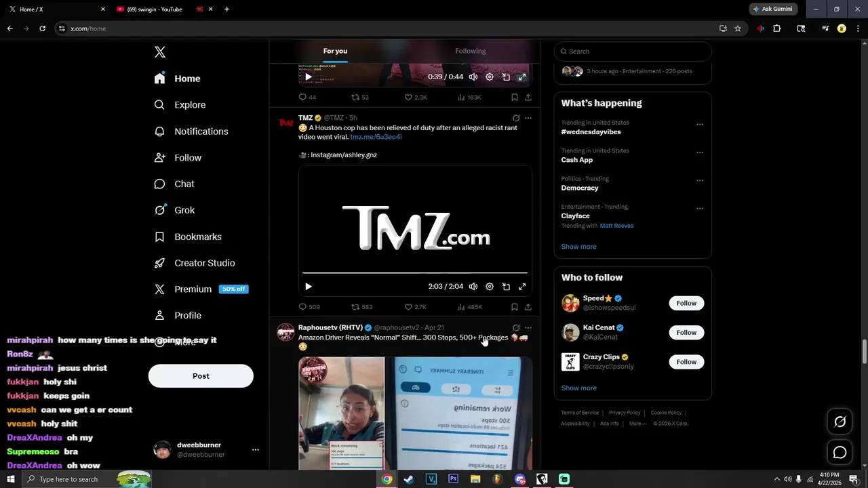Open TMZ video settings gear
Image resolution: width=868 pixels, height=488 pixels.
(490, 287)
